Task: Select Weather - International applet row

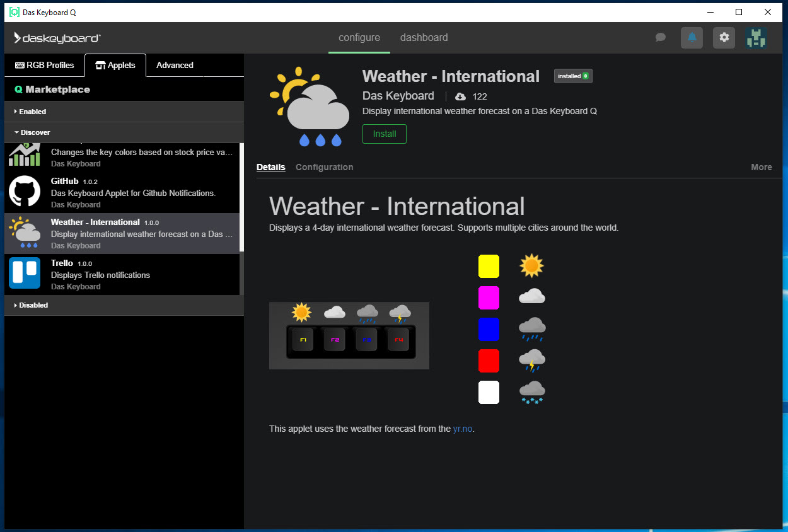Action: click(122, 233)
